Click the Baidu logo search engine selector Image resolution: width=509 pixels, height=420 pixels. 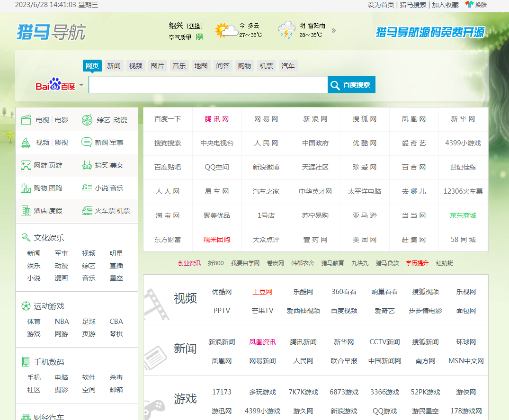click(55, 84)
